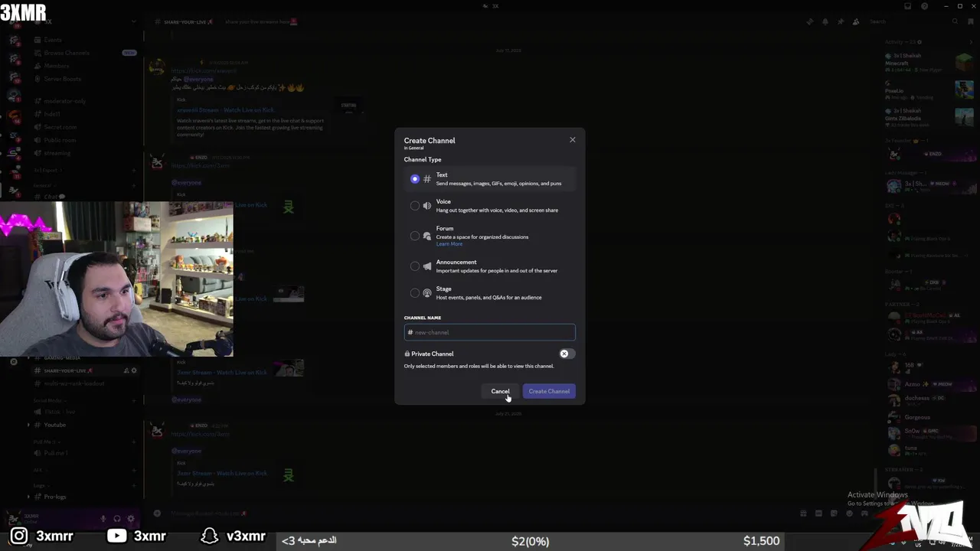Click the Announcement megaphone icon

coord(427,266)
